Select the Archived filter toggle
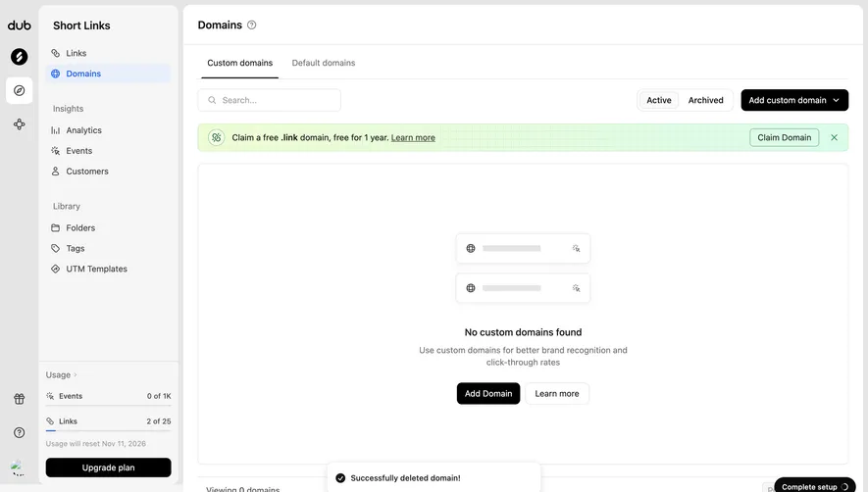 click(x=705, y=100)
